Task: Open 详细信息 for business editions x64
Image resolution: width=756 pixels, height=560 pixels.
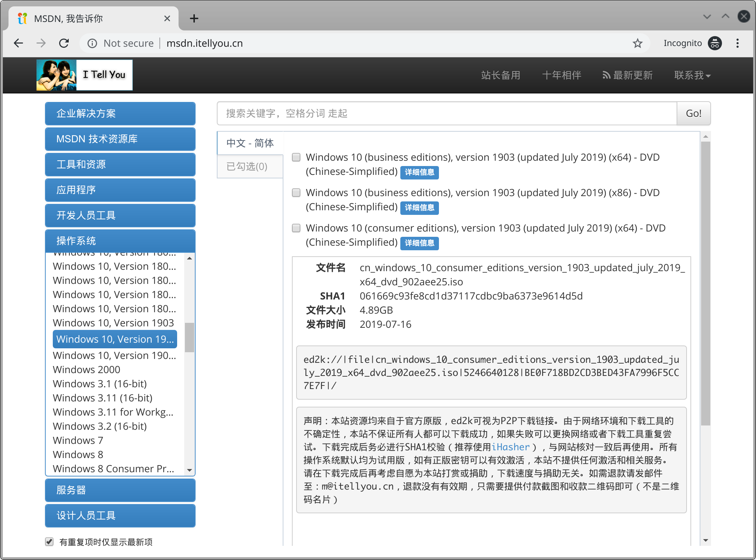Action: (x=419, y=172)
